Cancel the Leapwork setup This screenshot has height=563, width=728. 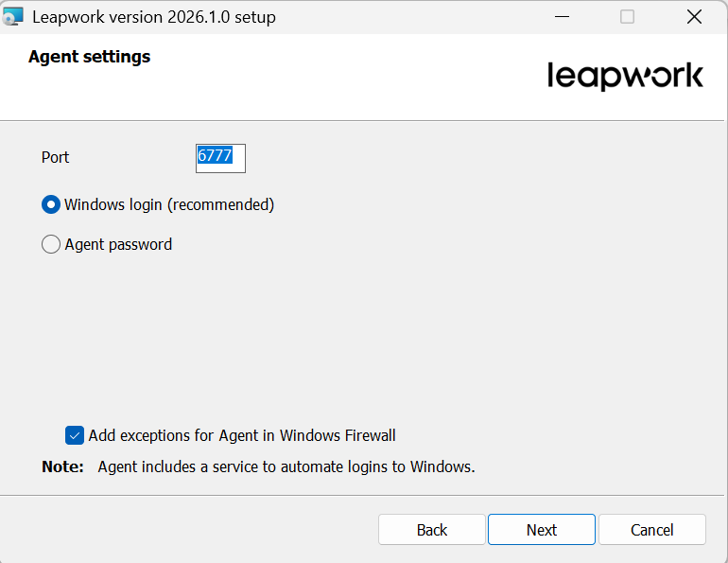click(x=651, y=530)
